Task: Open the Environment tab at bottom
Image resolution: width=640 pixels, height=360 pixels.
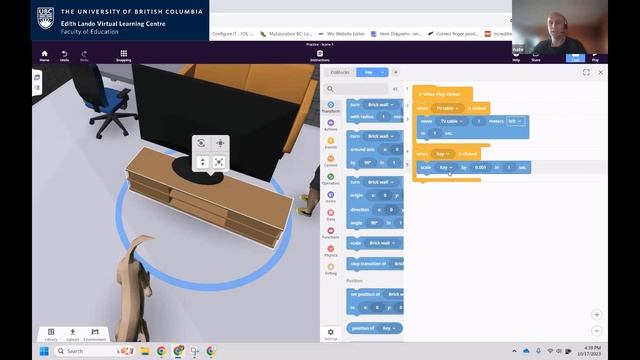Action: [95, 334]
